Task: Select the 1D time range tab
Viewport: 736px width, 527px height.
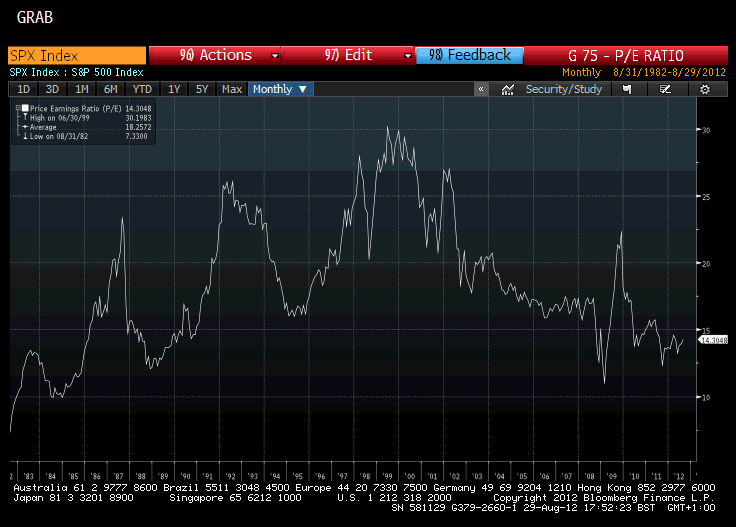Action: pyautogui.click(x=23, y=89)
